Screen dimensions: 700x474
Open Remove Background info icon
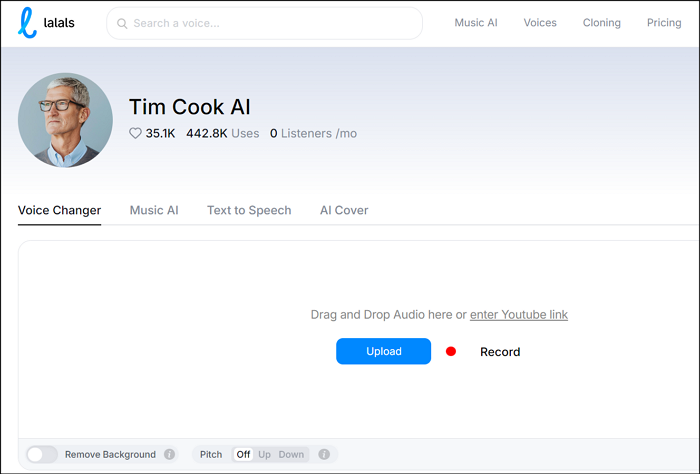(x=169, y=454)
